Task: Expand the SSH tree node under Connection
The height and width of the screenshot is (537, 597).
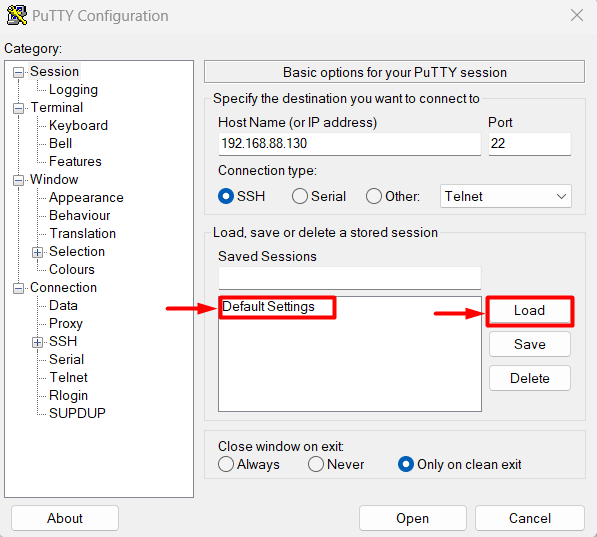Action: click(37, 342)
